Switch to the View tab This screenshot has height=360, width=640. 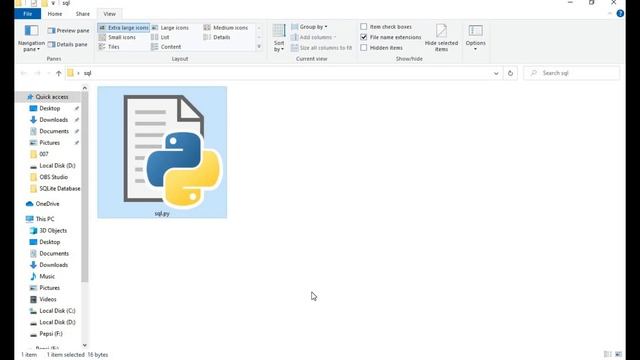pyautogui.click(x=109, y=14)
